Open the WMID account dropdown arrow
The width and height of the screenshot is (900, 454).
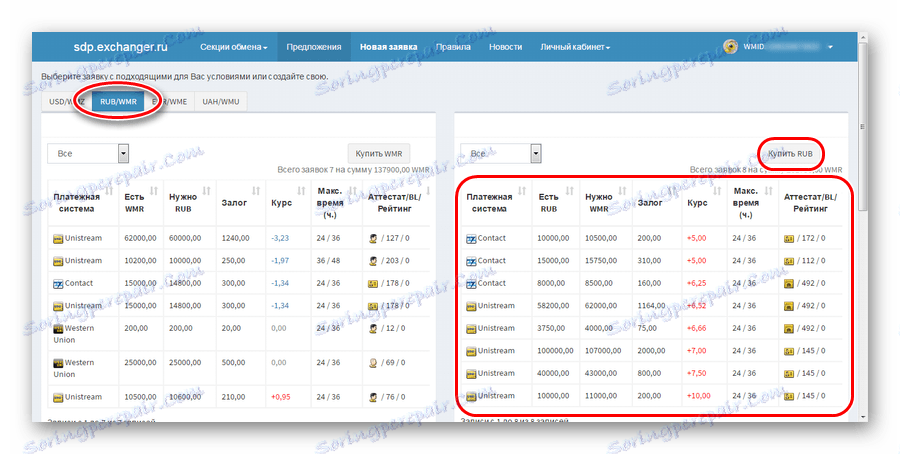(830, 47)
